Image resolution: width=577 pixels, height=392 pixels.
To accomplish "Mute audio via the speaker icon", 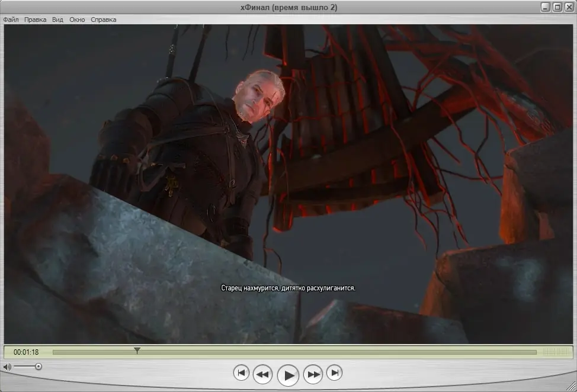I will click(7, 367).
